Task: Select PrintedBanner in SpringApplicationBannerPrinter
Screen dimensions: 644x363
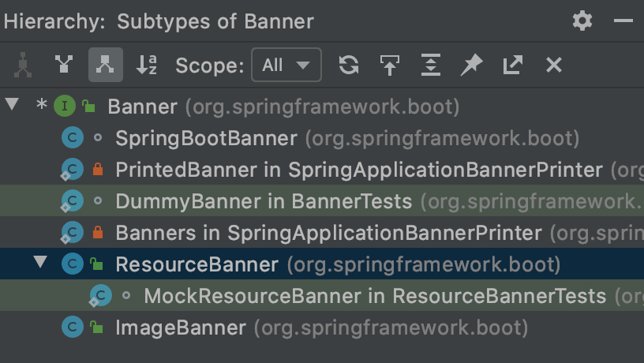Action: click(358, 170)
